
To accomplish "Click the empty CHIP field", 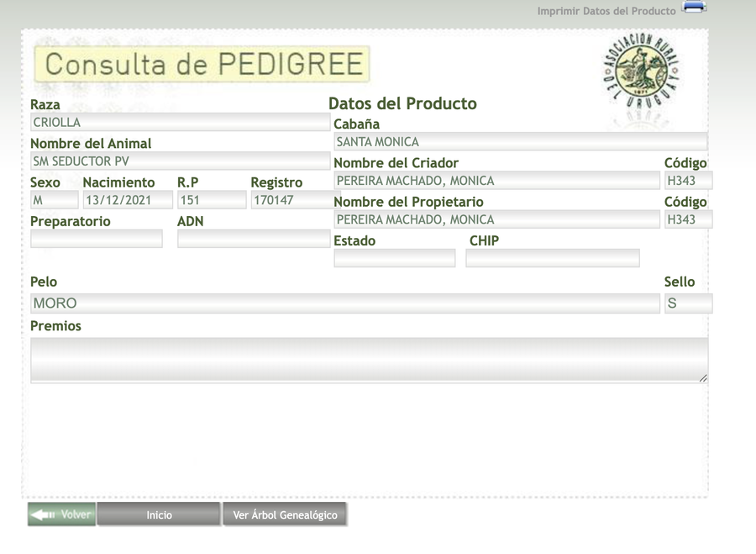I will [x=552, y=258].
